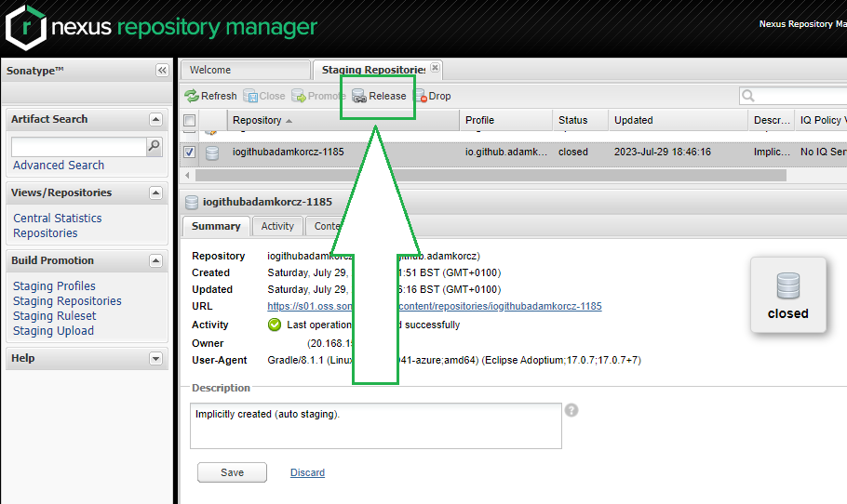
Task: Click the Descr... column header
Action: pyautogui.click(x=772, y=120)
